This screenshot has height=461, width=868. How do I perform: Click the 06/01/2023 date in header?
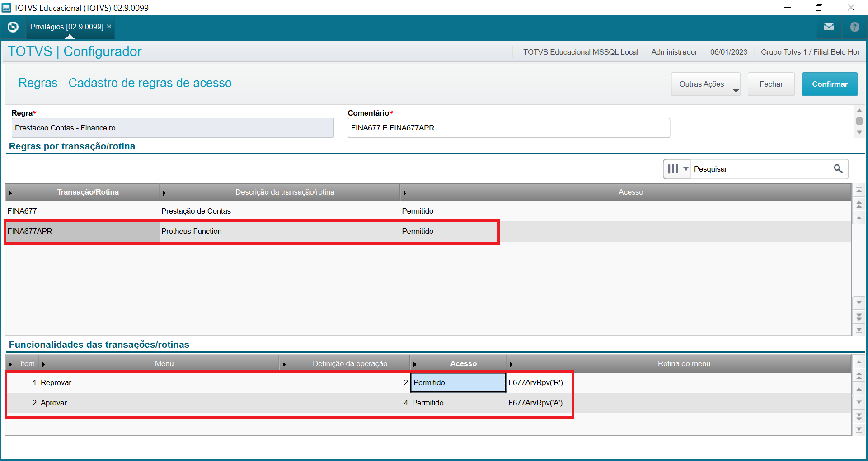pyautogui.click(x=729, y=52)
